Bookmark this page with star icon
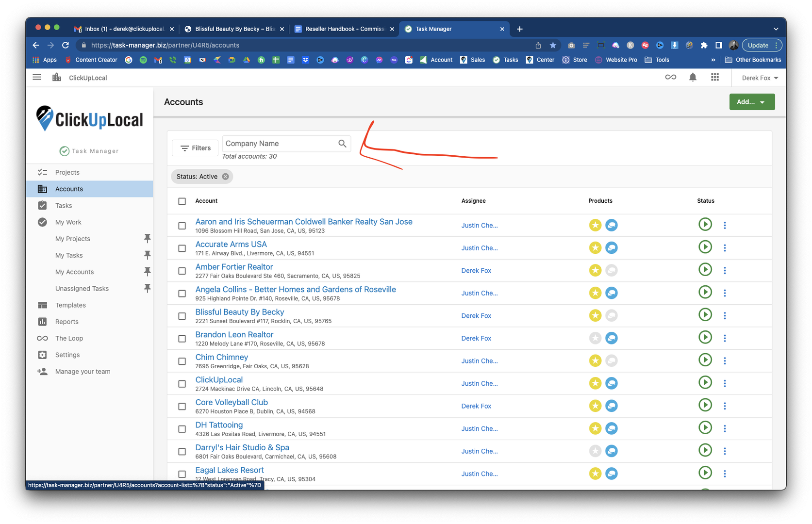This screenshot has width=812, height=524. [x=553, y=45]
